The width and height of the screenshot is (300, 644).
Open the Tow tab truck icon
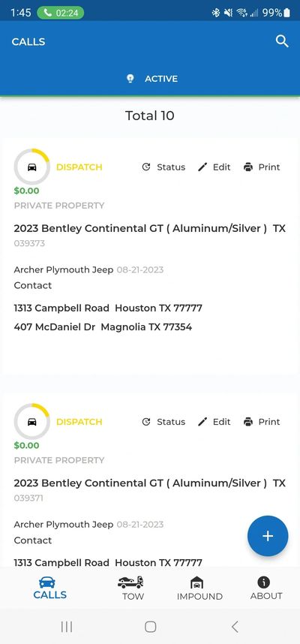coord(130,582)
